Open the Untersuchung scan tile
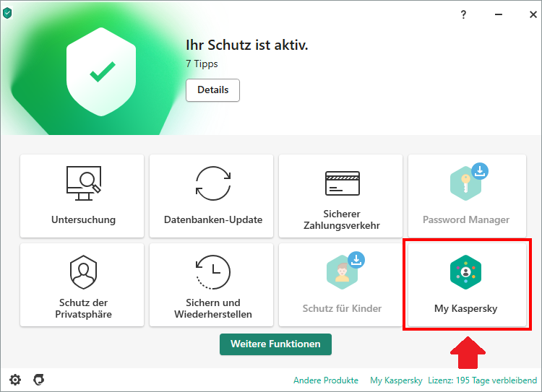The width and height of the screenshot is (542, 392). (x=83, y=196)
